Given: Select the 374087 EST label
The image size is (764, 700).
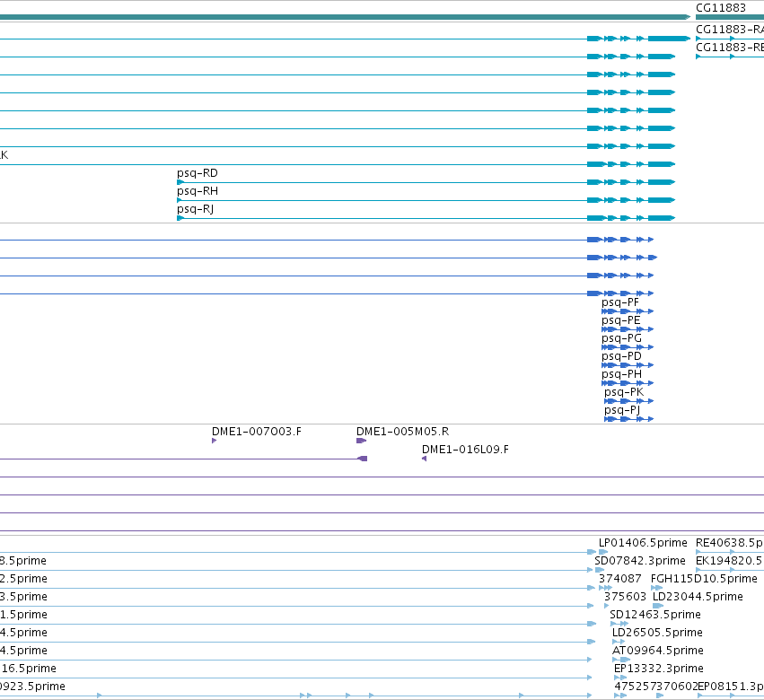Looking at the screenshot, I should click(620, 579).
